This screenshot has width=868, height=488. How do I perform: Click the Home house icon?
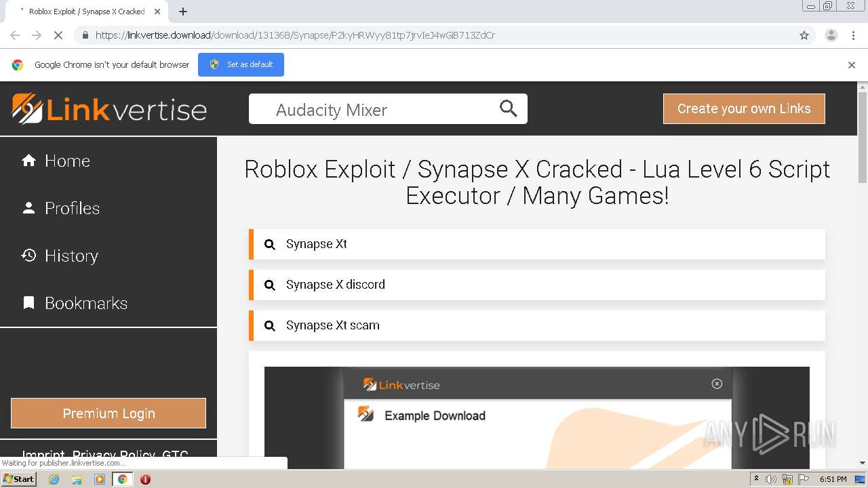coord(28,161)
